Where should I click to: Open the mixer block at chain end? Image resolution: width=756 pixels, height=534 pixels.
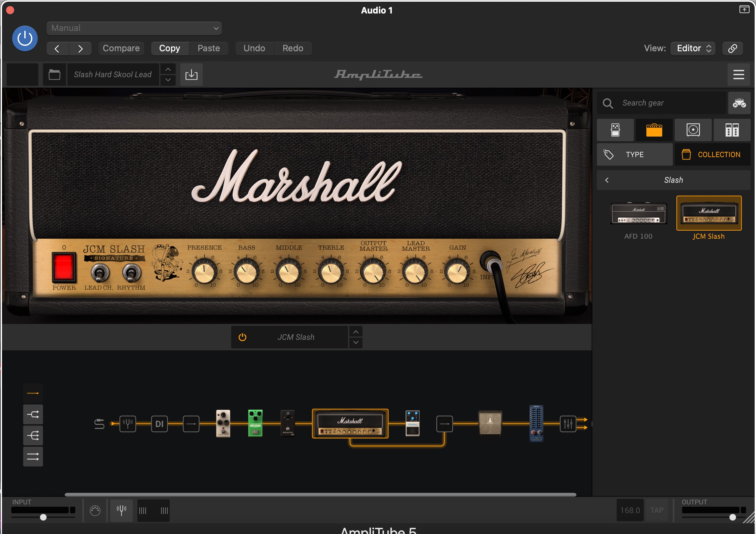[x=568, y=424]
